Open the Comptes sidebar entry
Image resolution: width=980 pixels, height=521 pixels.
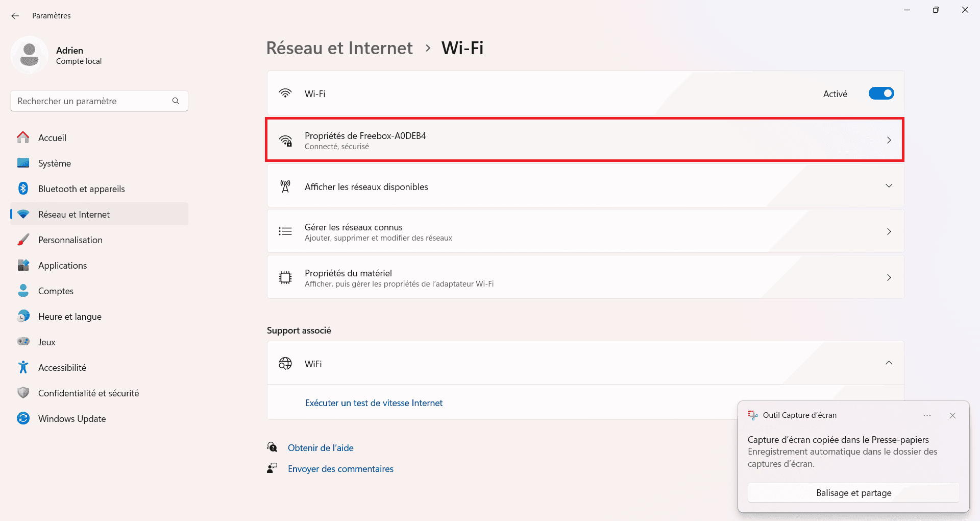99,291
